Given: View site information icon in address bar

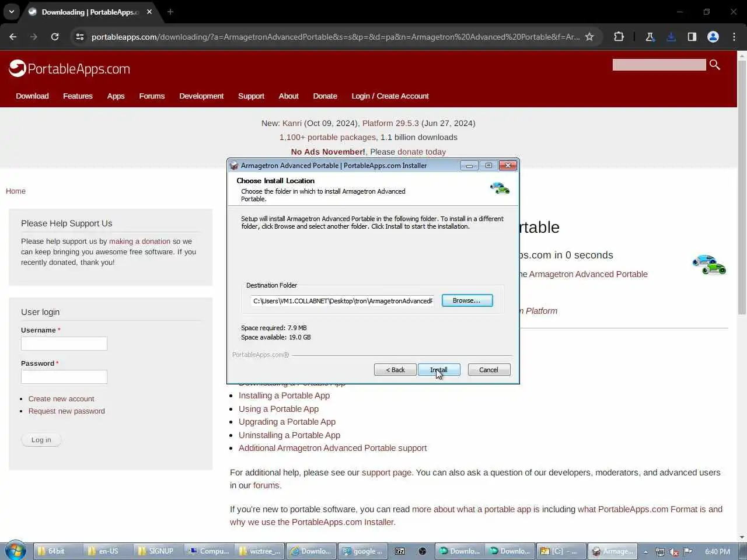Looking at the screenshot, I should click(80, 37).
